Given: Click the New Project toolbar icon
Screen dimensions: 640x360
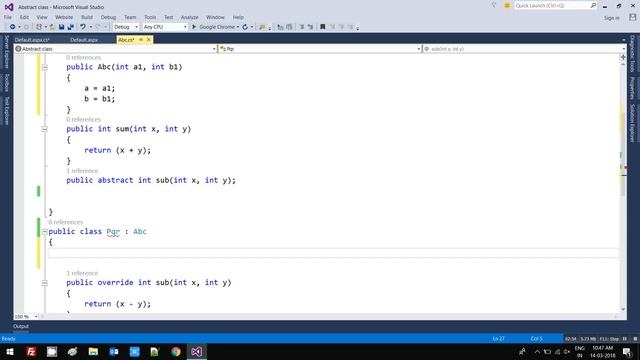Looking at the screenshot, I should pyautogui.click(x=39, y=27).
